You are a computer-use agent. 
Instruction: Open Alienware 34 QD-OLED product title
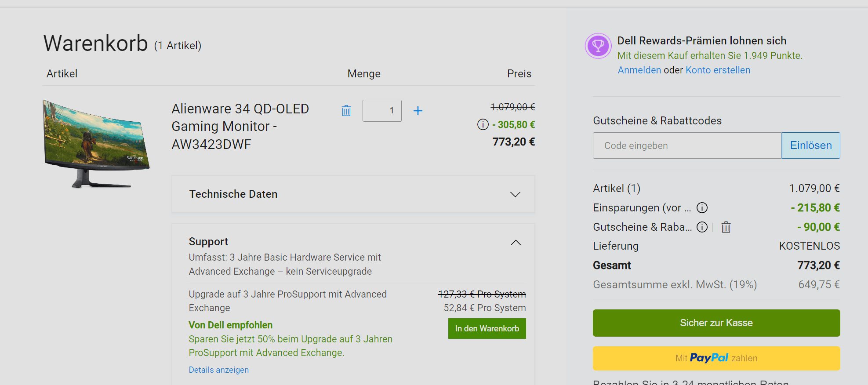click(x=240, y=127)
